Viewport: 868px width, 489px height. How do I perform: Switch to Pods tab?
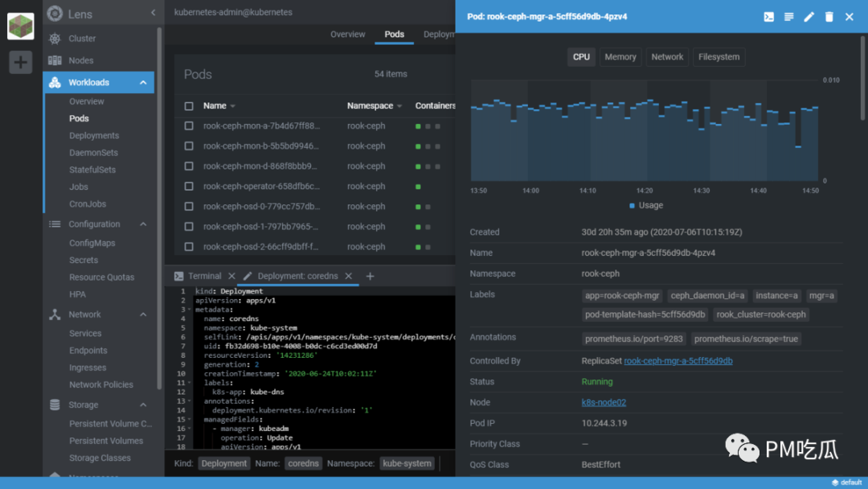pos(394,35)
